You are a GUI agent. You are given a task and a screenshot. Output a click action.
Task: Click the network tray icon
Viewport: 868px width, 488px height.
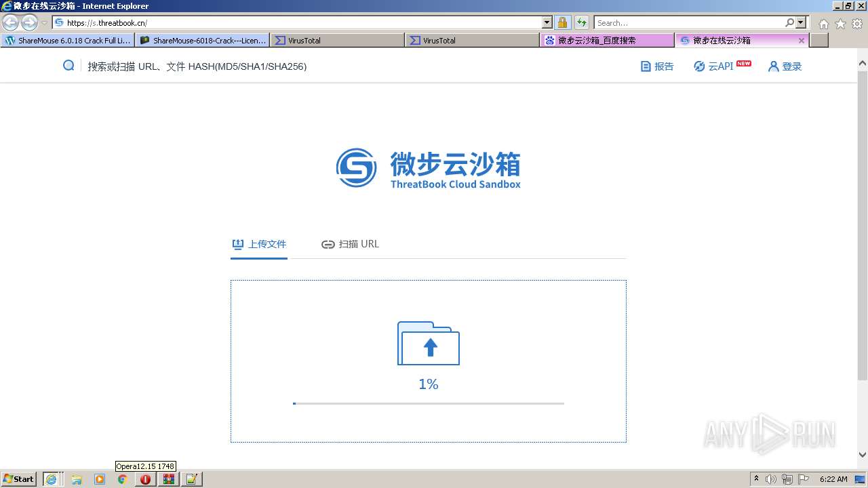787,479
